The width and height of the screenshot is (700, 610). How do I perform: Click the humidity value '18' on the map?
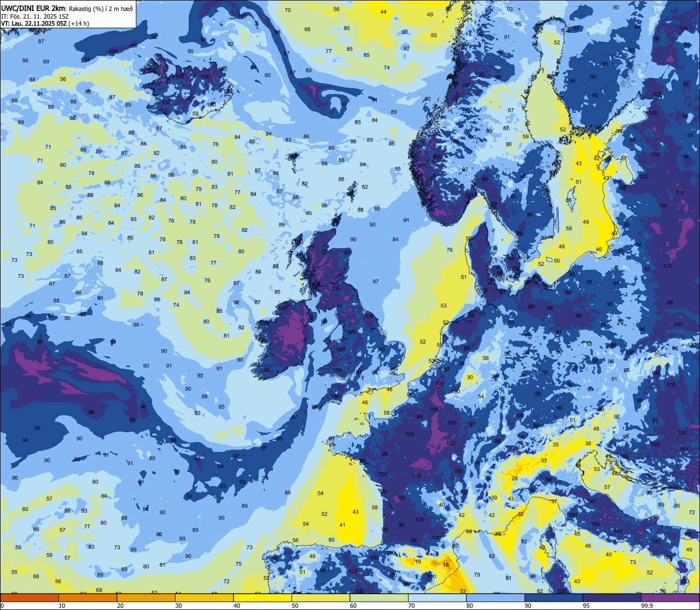(x=446, y=565)
